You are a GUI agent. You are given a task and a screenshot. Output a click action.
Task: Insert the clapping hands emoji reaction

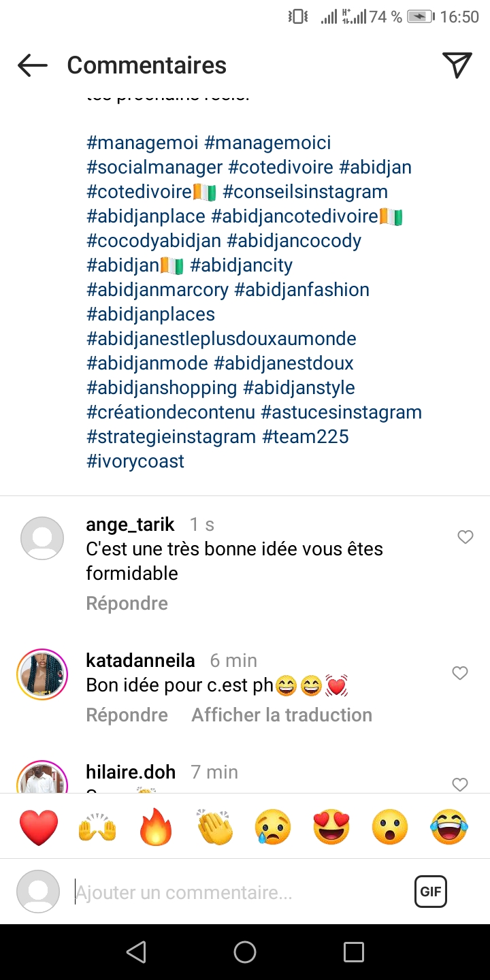click(215, 828)
